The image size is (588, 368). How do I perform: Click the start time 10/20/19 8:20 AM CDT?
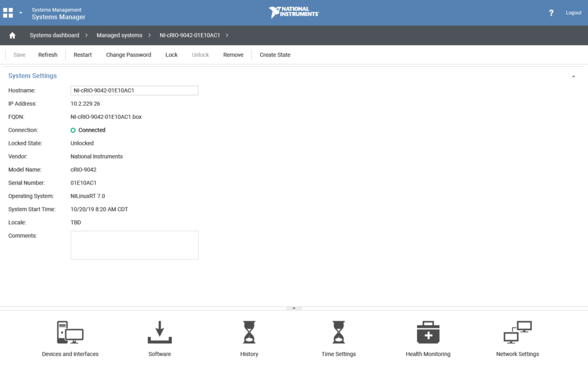(x=99, y=209)
